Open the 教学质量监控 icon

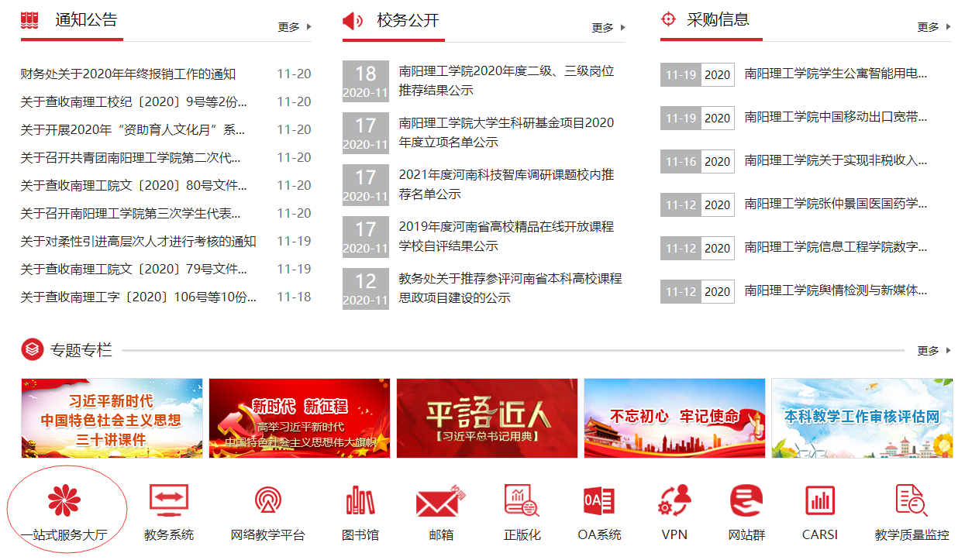(912, 501)
